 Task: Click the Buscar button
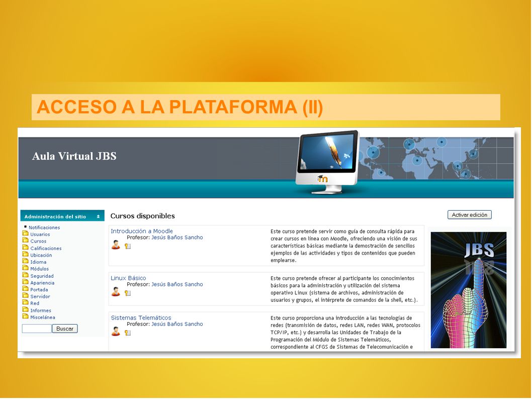65,329
